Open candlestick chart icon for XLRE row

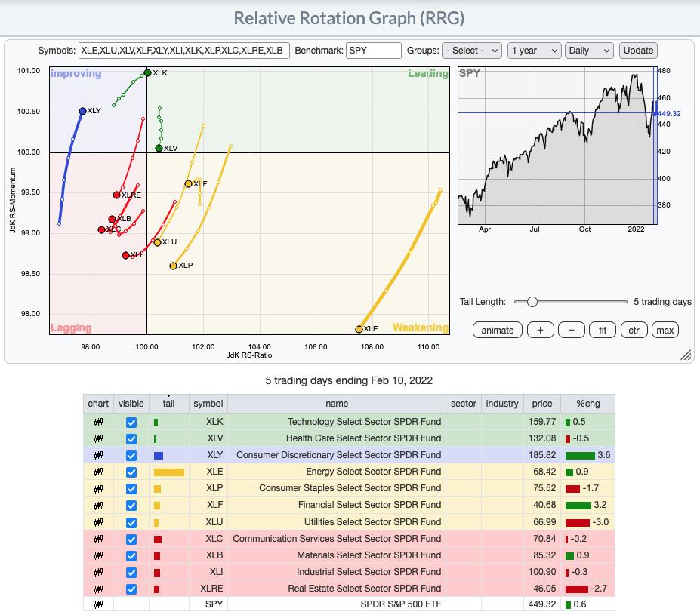98,589
